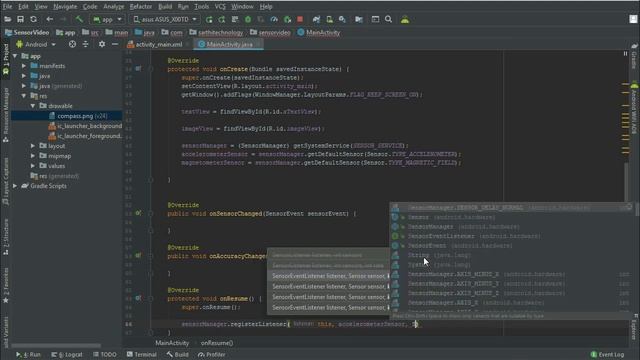Build project using the hammer icon
640x360 pixels.
[79, 19]
